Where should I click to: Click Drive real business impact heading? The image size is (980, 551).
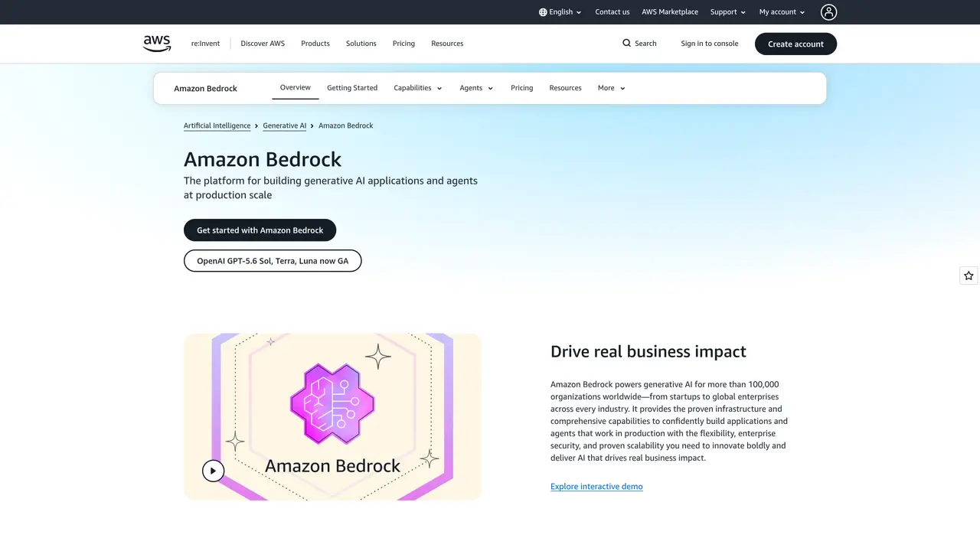[x=648, y=352]
